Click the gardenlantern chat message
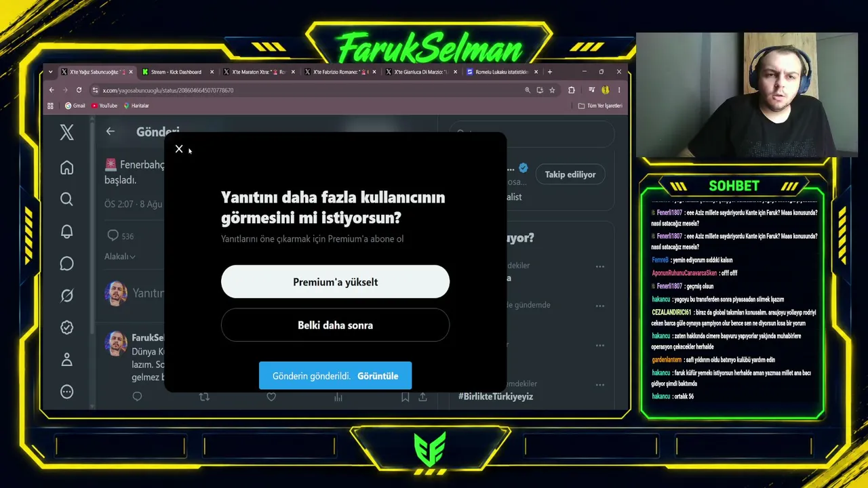Screen dimensions: 868x488 click(x=713, y=360)
